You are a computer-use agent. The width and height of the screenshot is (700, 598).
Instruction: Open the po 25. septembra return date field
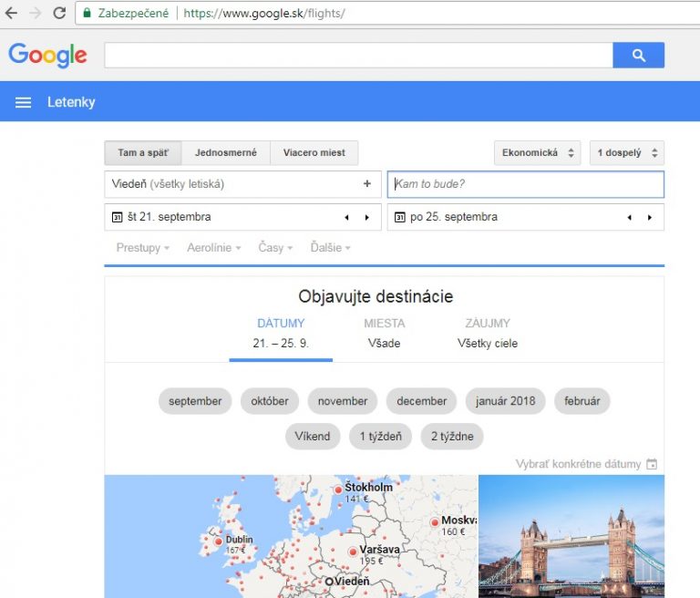pos(525,217)
